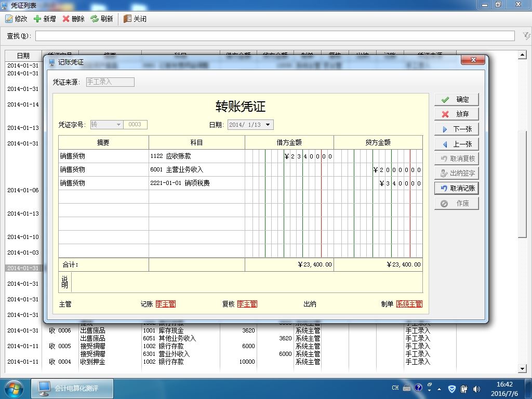
Task: Click the 复核 signer name 李主管
Action: pyautogui.click(x=247, y=304)
